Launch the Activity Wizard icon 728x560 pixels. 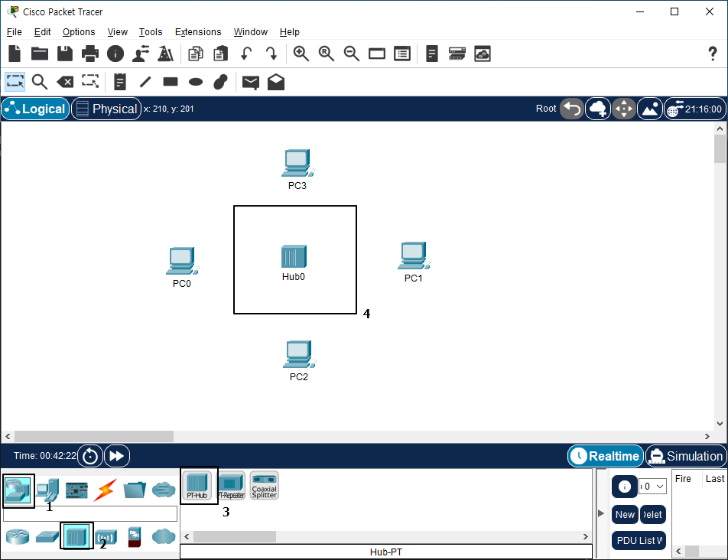[x=141, y=54]
